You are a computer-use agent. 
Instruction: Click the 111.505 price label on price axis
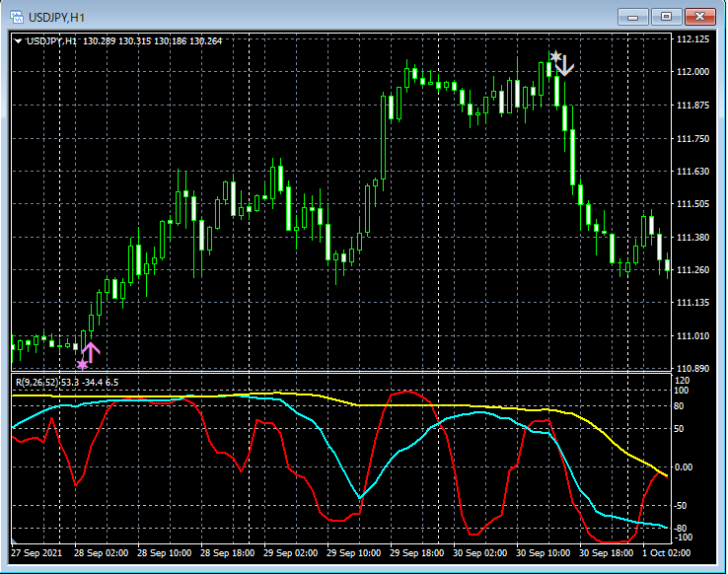(693, 204)
